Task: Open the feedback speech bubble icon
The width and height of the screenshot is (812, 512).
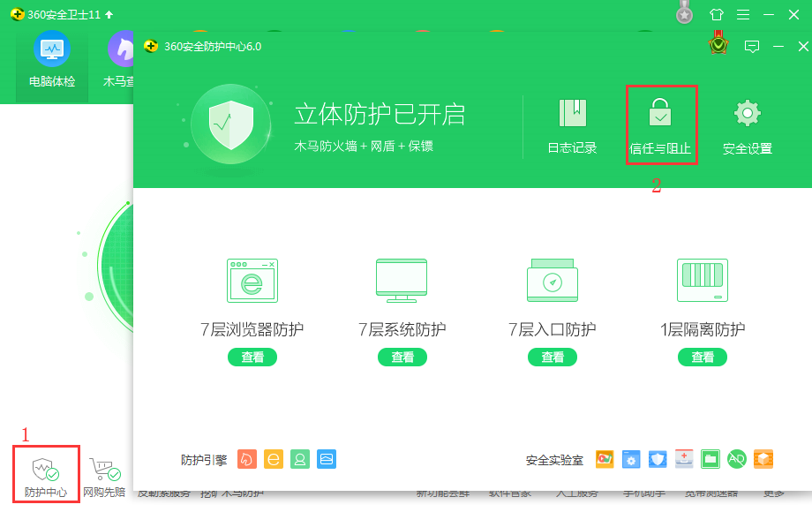Action: click(x=752, y=46)
